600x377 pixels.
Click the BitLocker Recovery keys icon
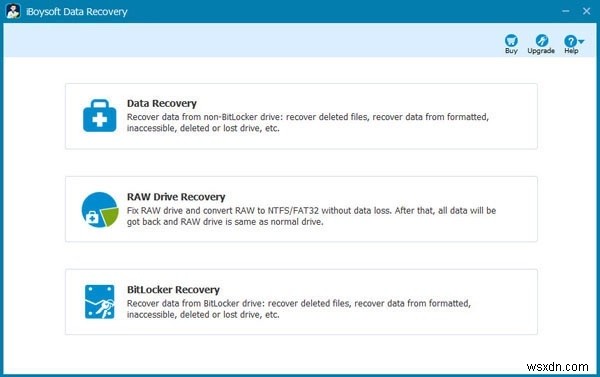point(99,302)
